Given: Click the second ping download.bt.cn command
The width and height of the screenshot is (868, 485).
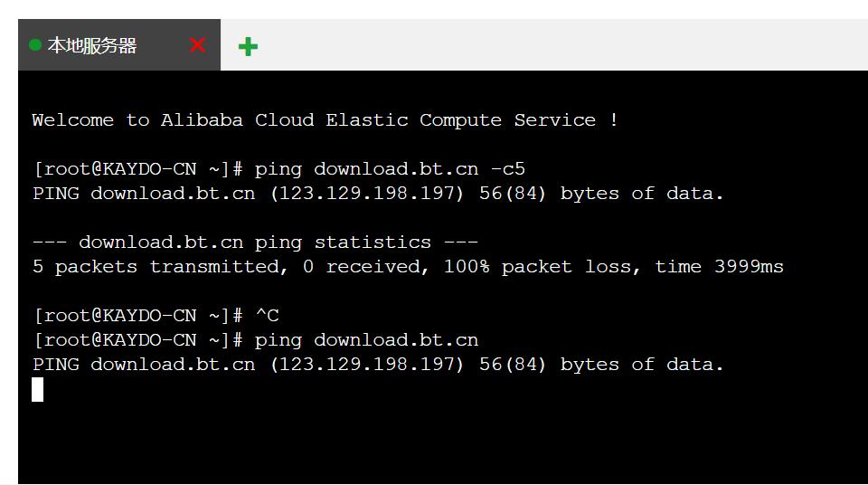Looking at the screenshot, I should point(366,340).
